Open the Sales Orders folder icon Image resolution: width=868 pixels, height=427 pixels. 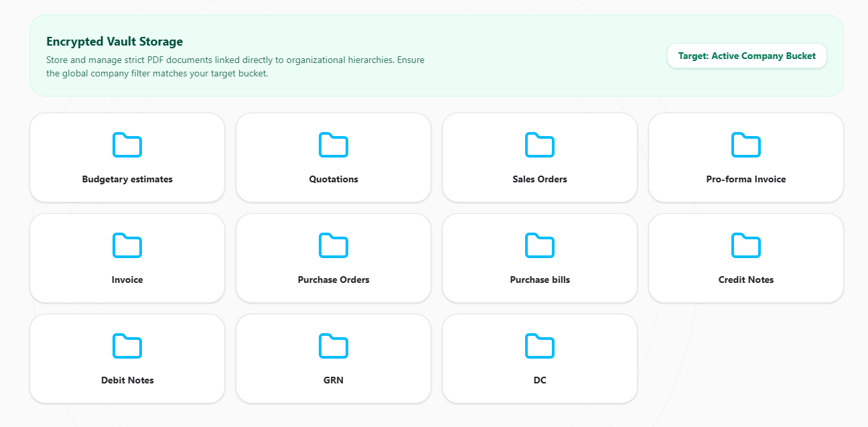[540, 145]
